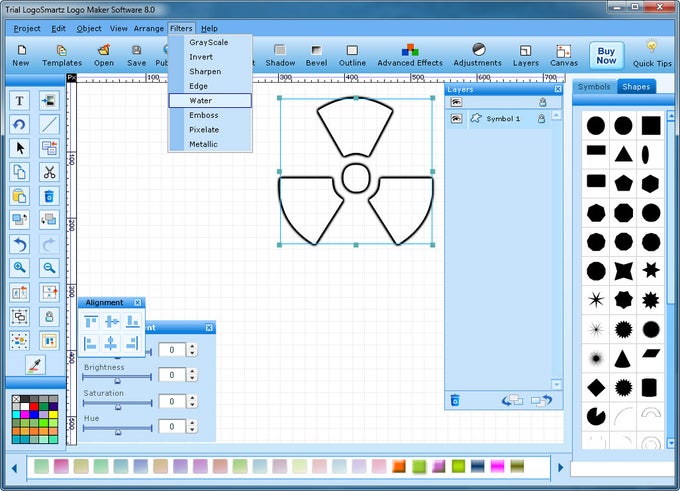
Task: Close the Alignment panel
Action: (137, 303)
